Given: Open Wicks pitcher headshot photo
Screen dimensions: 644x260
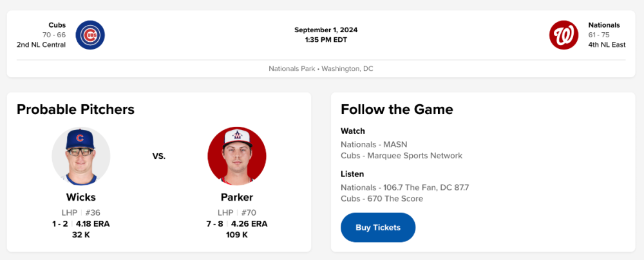Looking at the screenshot, I should pos(81,156).
